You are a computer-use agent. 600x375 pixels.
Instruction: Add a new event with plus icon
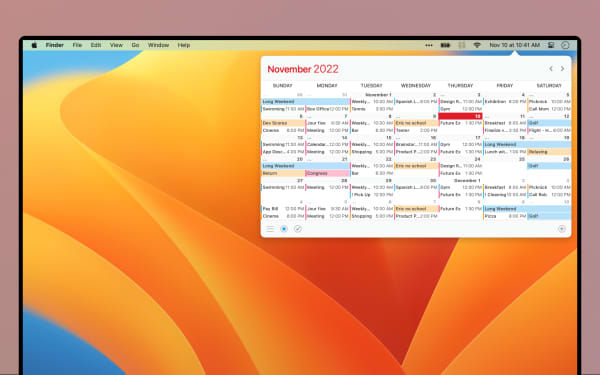[562, 229]
